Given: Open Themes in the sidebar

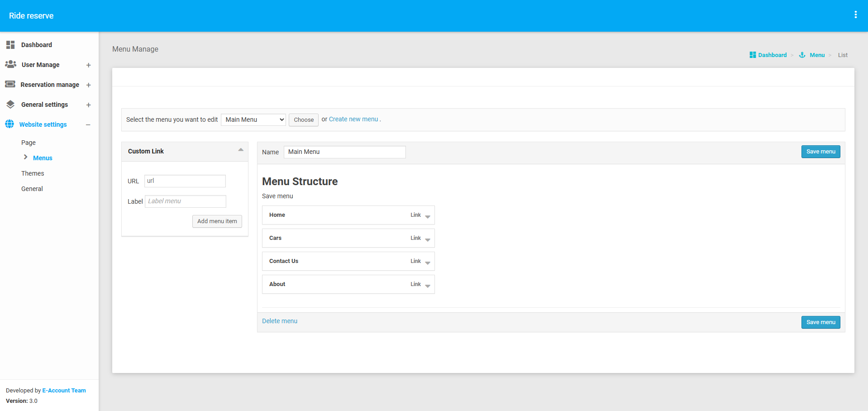Looking at the screenshot, I should click(33, 173).
